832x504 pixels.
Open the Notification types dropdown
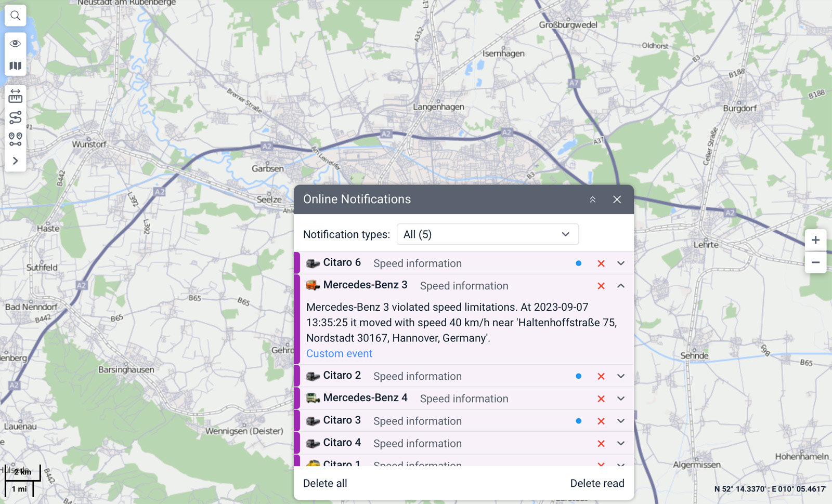pyautogui.click(x=487, y=234)
